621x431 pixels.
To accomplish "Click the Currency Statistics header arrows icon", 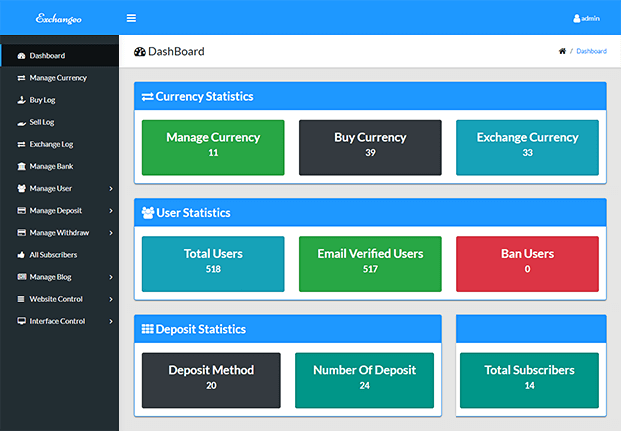I will click(x=148, y=97).
